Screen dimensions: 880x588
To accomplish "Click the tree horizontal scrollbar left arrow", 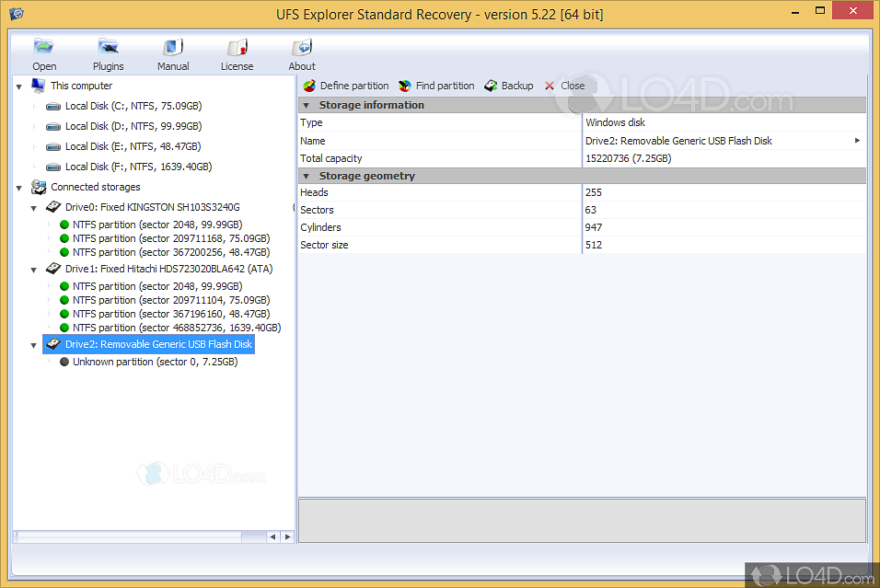I will [272, 537].
